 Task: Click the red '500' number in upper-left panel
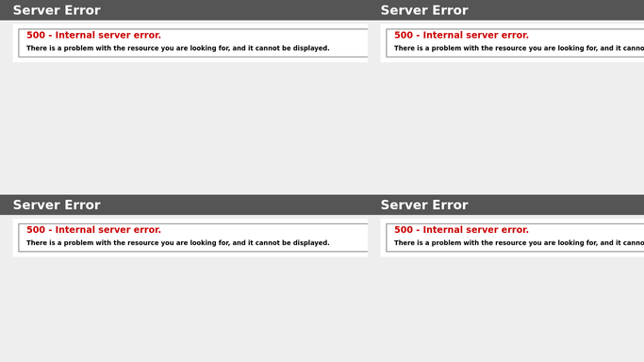[x=36, y=35]
